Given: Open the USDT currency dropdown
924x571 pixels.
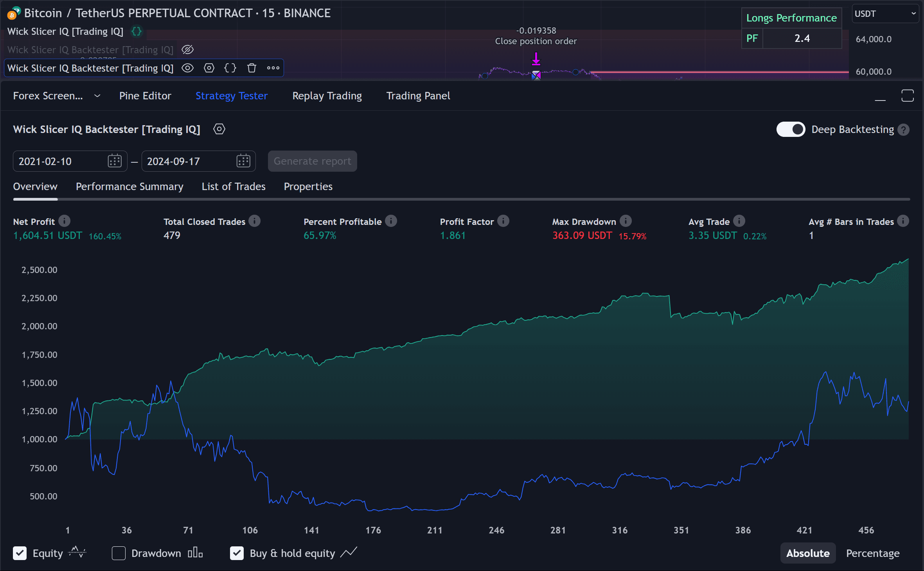Looking at the screenshot, I should click(885, 14).
